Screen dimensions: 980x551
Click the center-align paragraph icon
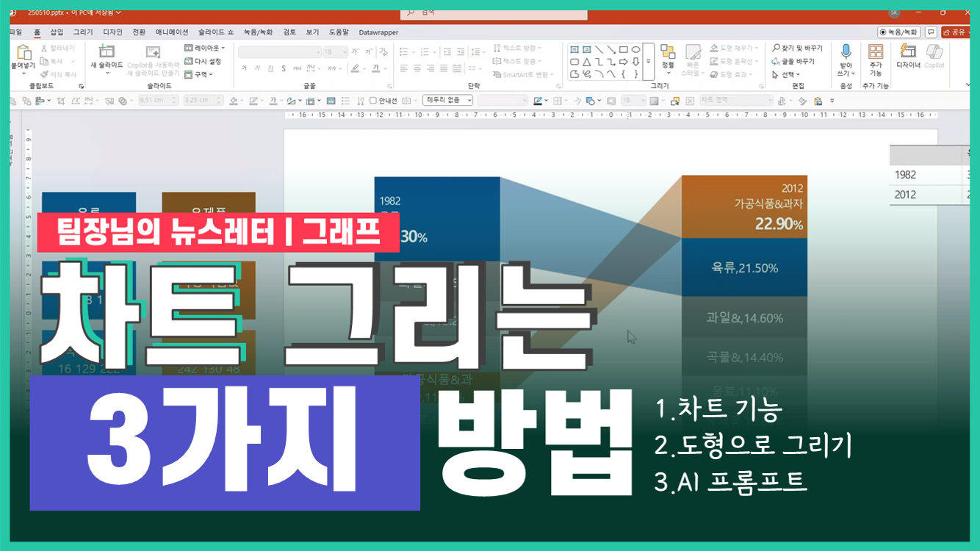tap(417, 68)
